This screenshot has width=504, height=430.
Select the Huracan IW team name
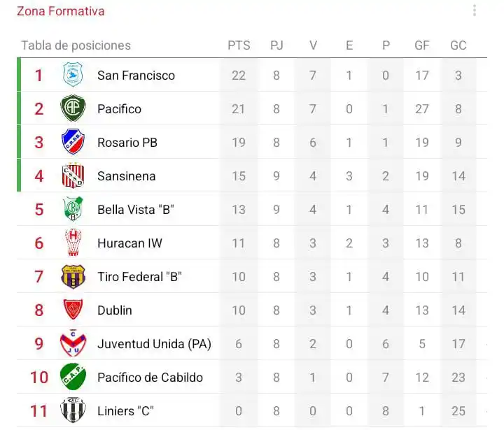click(x=129, y=243)
